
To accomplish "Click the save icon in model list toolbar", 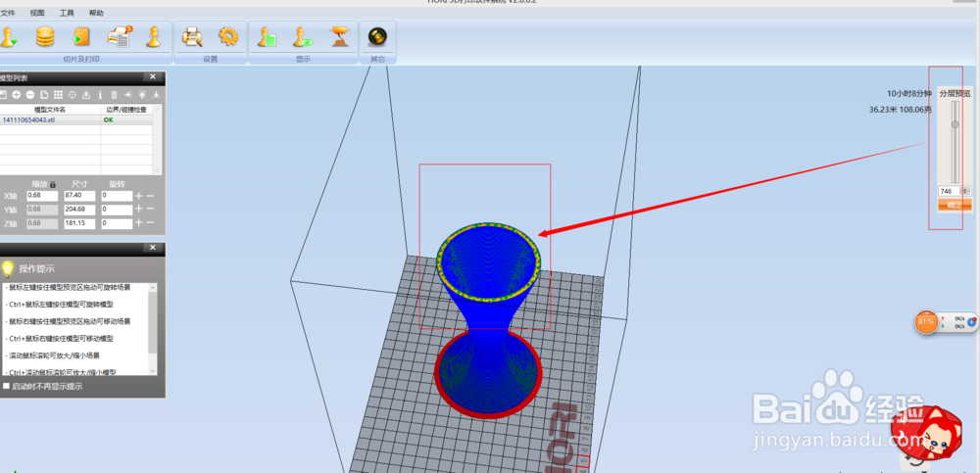I will [x=3, y=95].
